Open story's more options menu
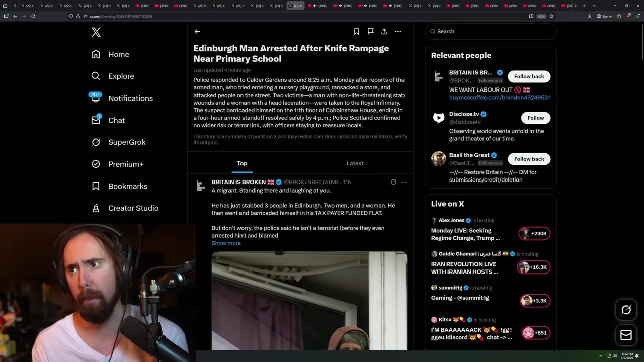This screenshot has height=362, width=644. click(398, 31)
